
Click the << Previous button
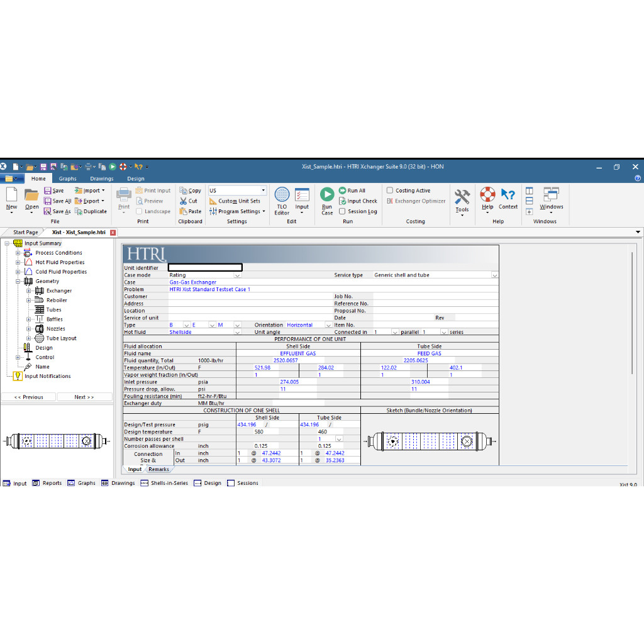coord(28,397)
